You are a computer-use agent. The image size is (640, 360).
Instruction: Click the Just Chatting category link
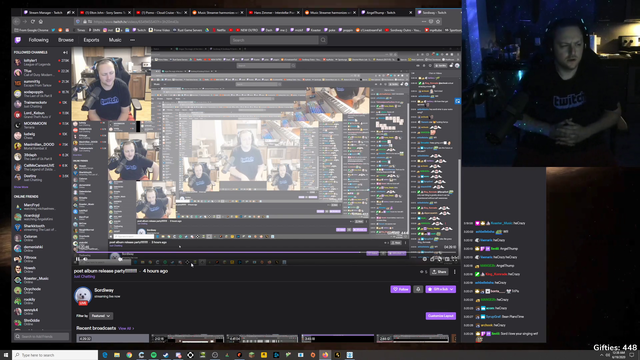pos(84,277)
